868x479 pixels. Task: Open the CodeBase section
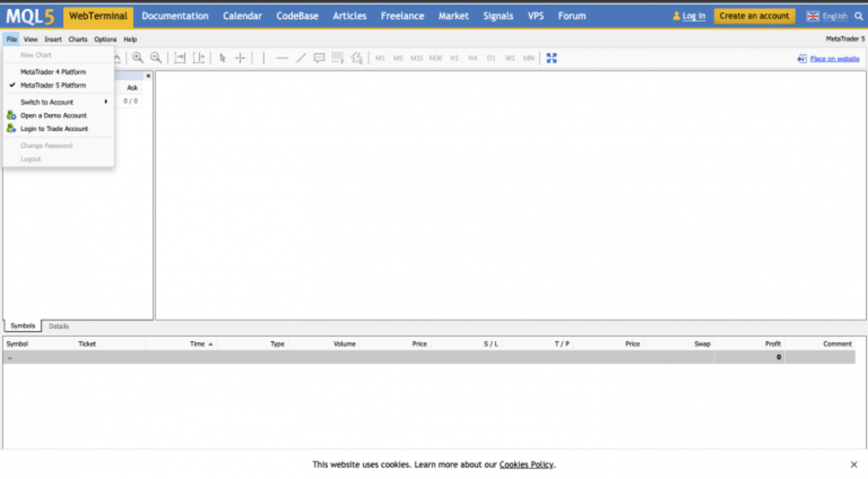297,16
